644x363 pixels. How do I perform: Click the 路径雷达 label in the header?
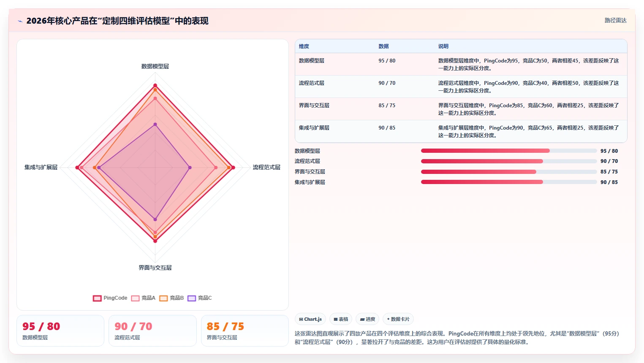click(615, 20)
